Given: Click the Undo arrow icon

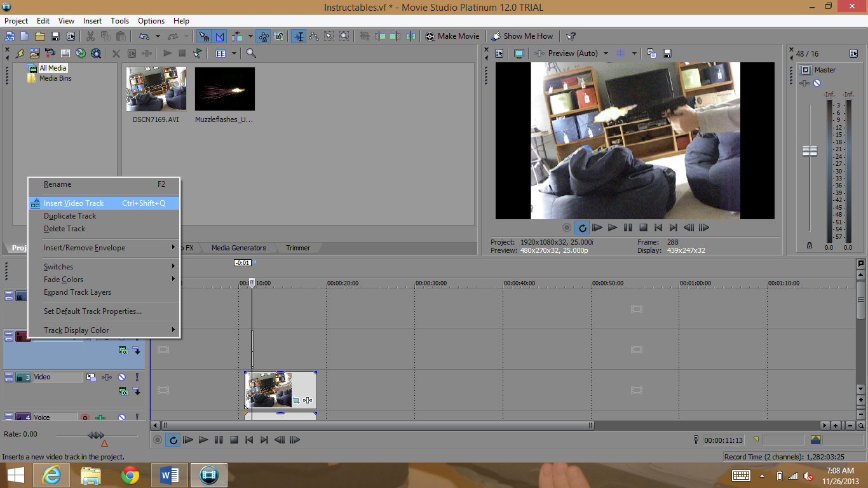Looking at the screenshot, I should coord(144,36).
